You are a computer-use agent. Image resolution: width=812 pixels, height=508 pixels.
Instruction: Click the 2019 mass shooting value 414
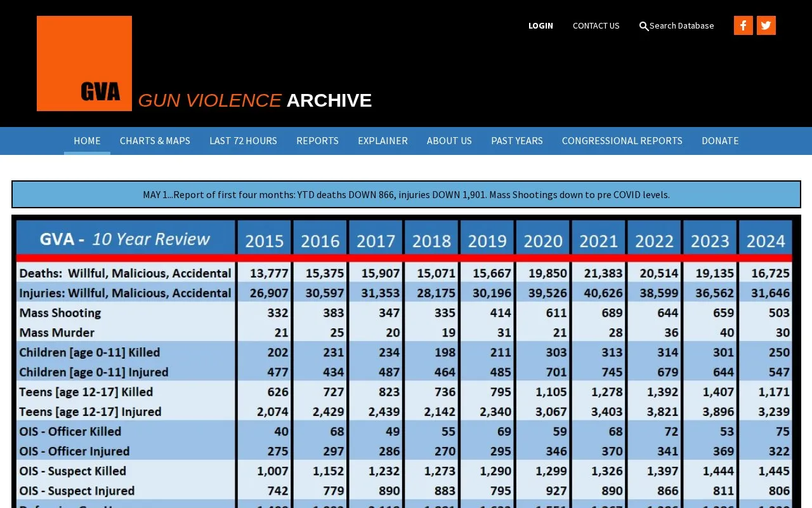pos(499,312)
